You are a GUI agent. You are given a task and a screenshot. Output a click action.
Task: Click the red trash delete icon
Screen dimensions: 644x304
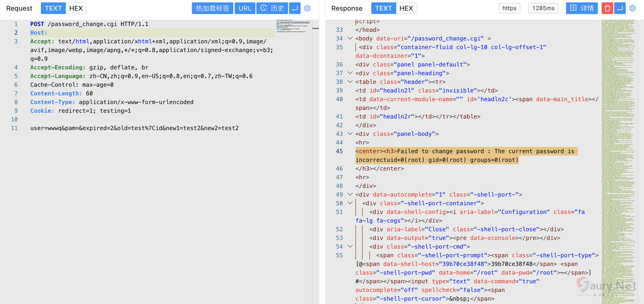coord(607,8)
